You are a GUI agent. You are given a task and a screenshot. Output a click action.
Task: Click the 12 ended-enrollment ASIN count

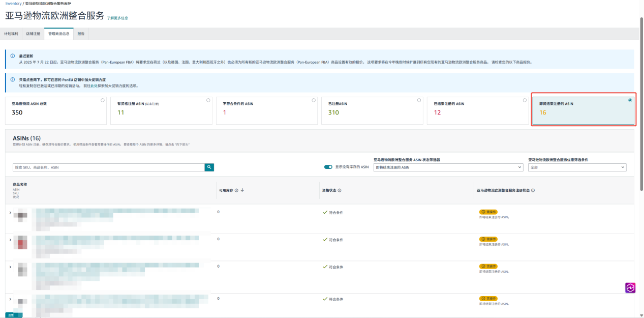point(438,112)
